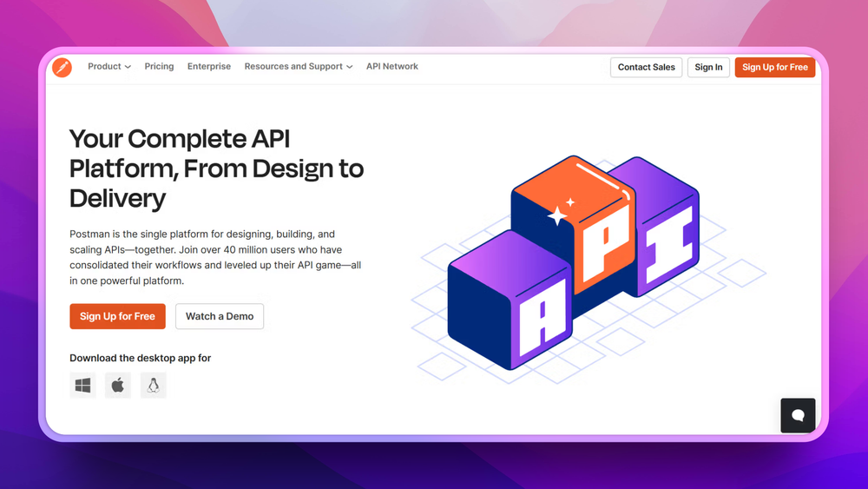Expand the Product dropdown menu

[x=109, y=67]
